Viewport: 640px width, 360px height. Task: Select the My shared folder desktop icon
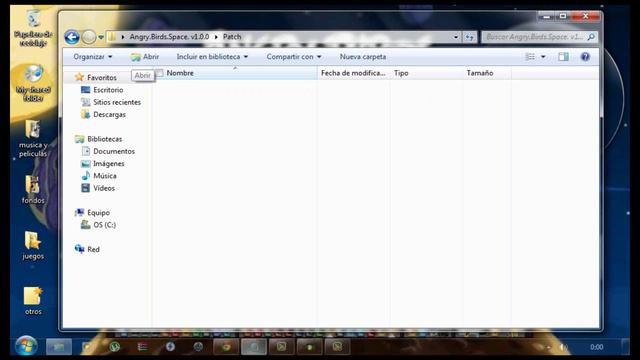click(33, 83)
